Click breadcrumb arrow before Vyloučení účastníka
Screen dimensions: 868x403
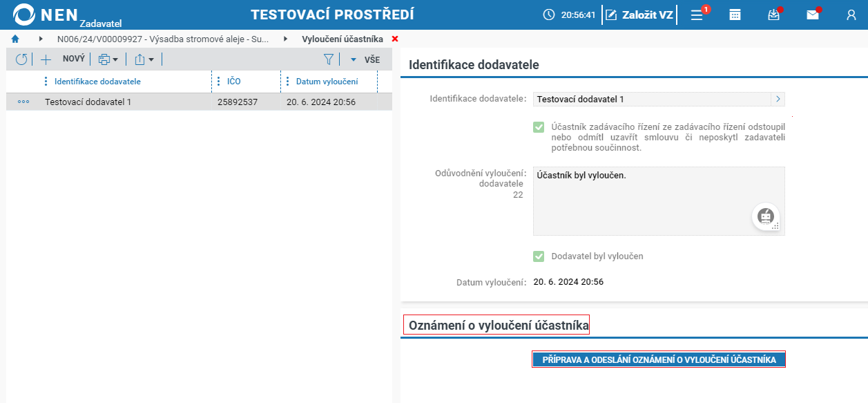285,39
